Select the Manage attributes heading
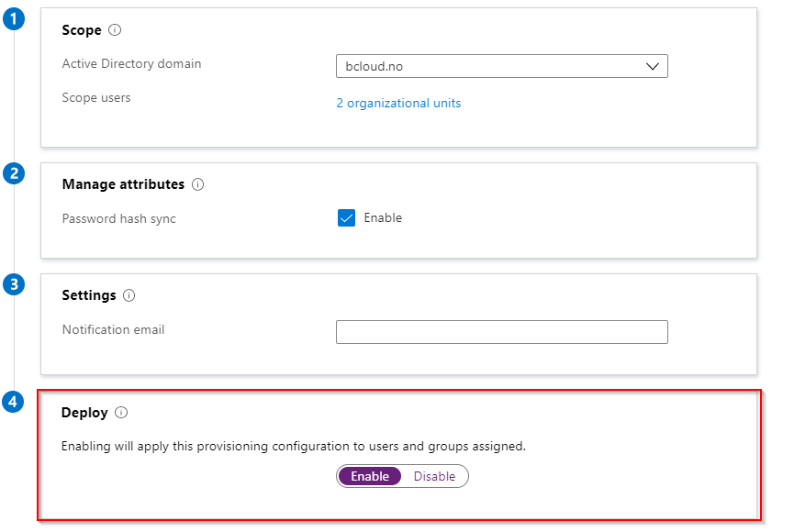 [x=123, y=184]
